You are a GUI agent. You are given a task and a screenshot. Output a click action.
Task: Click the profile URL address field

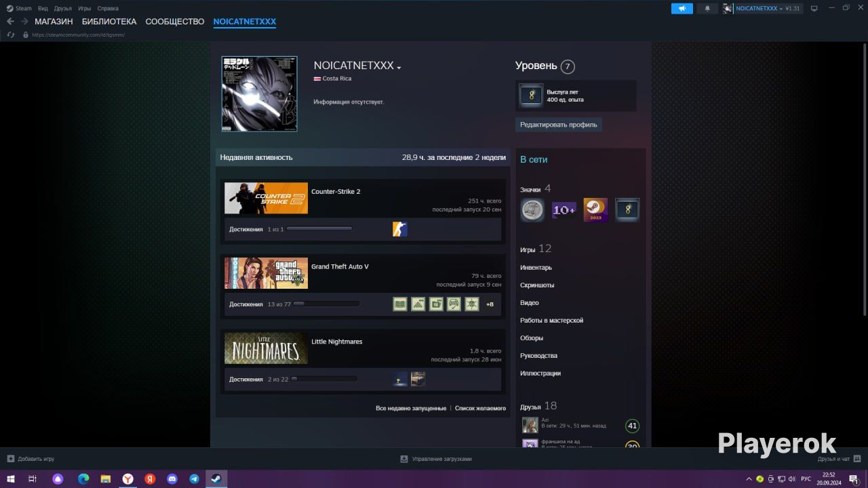pos(78,35)
